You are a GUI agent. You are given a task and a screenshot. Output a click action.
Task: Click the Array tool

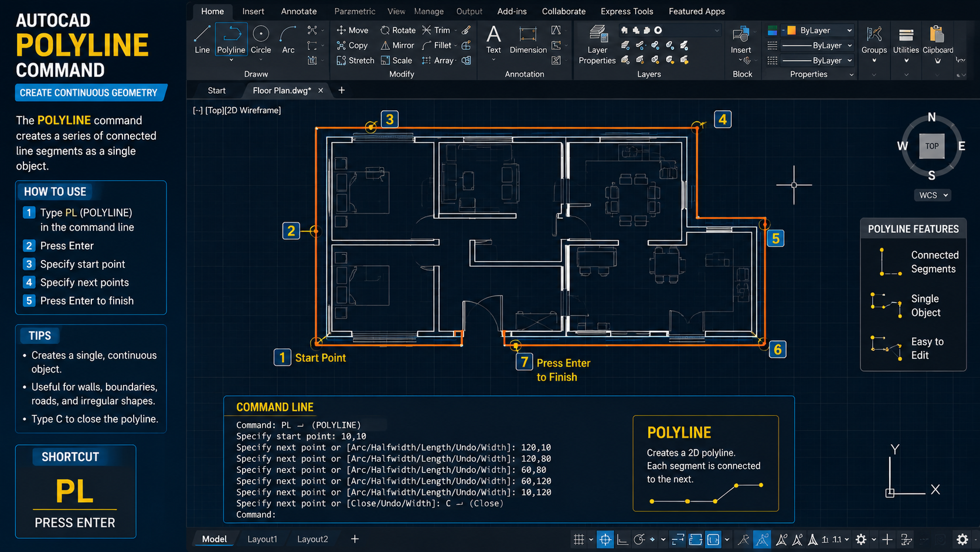[438, 60]
